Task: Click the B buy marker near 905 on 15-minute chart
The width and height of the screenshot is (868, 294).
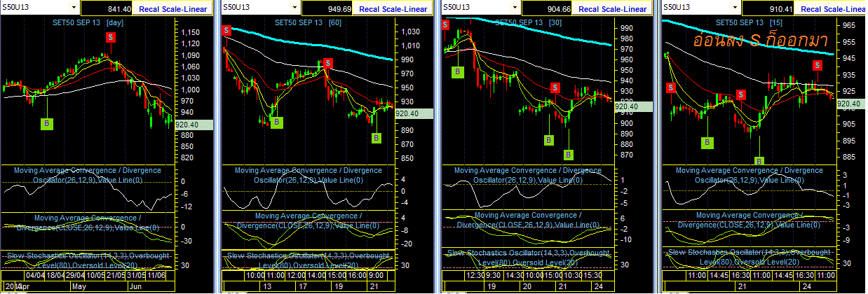Action: pos(707,142)
